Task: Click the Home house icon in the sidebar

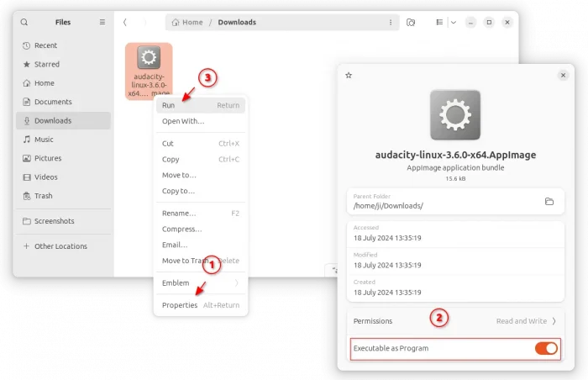Action: [x=26, y=83]
